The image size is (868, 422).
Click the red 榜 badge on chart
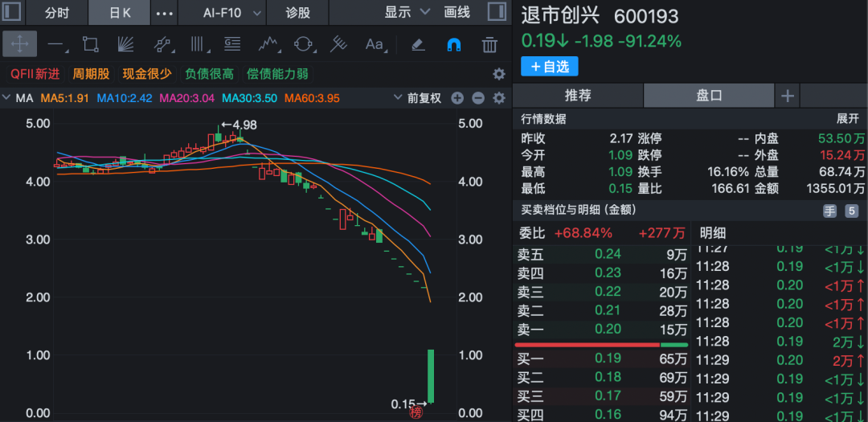point(416,413)
